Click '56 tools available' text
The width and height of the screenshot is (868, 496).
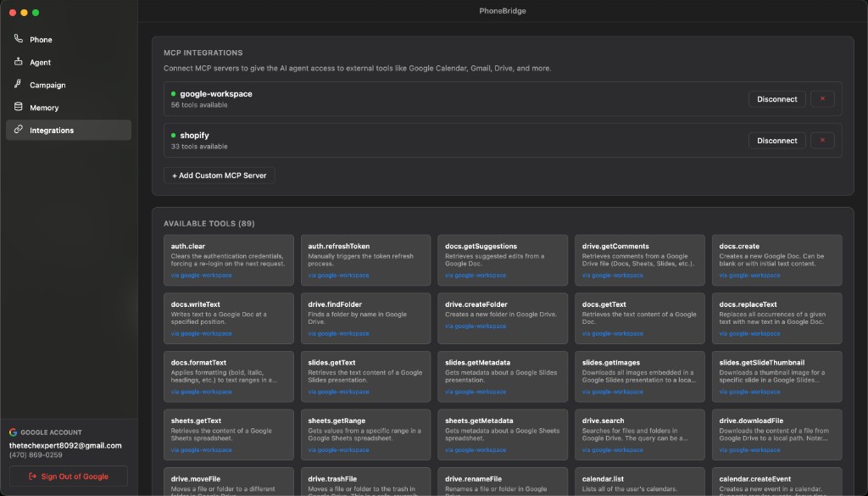199,104
